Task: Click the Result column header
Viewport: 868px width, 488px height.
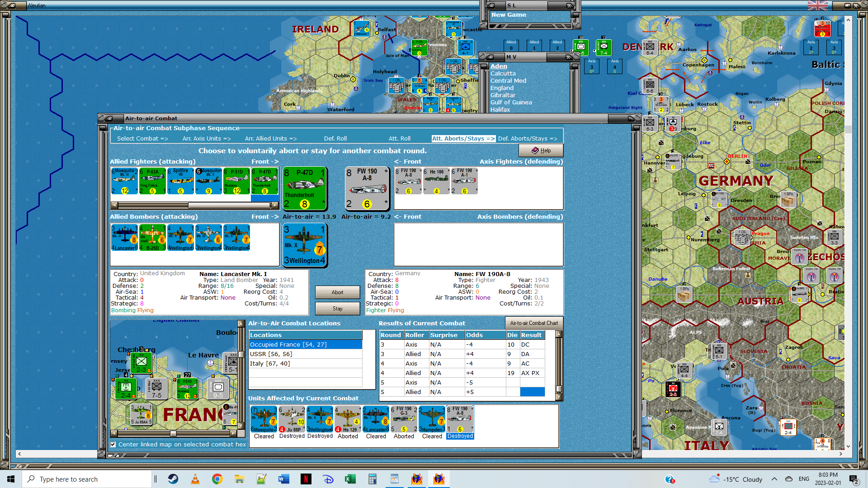Action: point(532,335)
